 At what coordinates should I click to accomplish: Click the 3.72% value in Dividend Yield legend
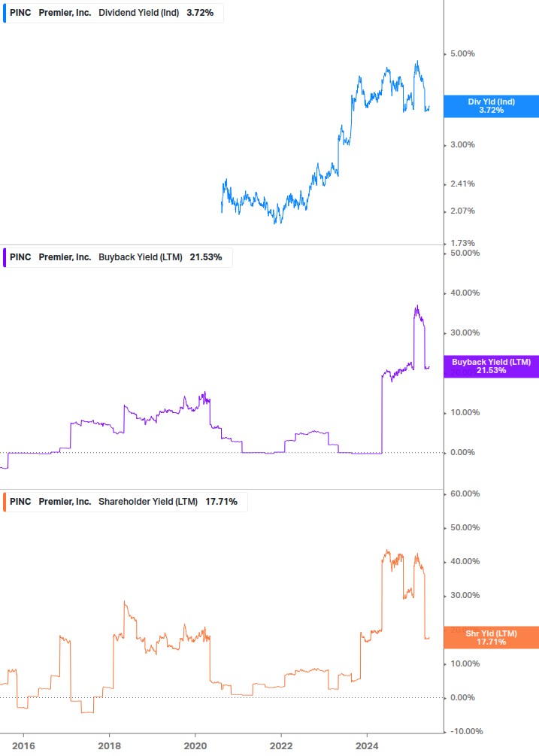coord(200,13)
